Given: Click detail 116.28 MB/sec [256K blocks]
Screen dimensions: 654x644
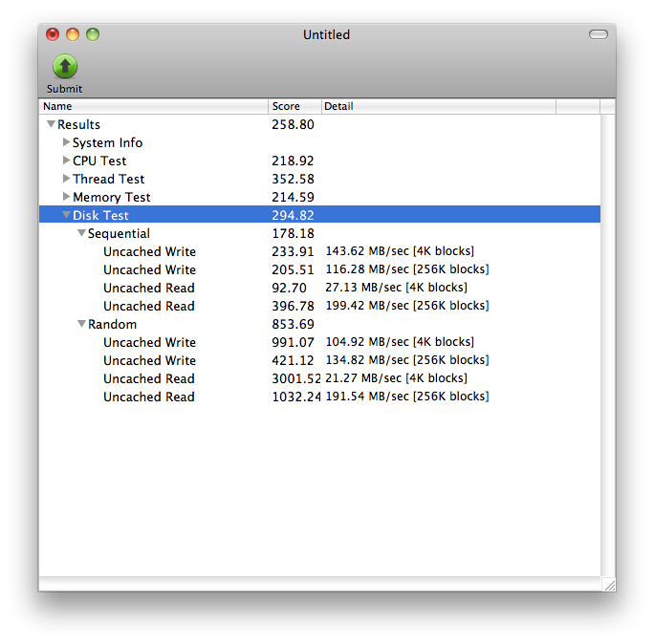Looking at the screenshot, I should tap(407, 269).
